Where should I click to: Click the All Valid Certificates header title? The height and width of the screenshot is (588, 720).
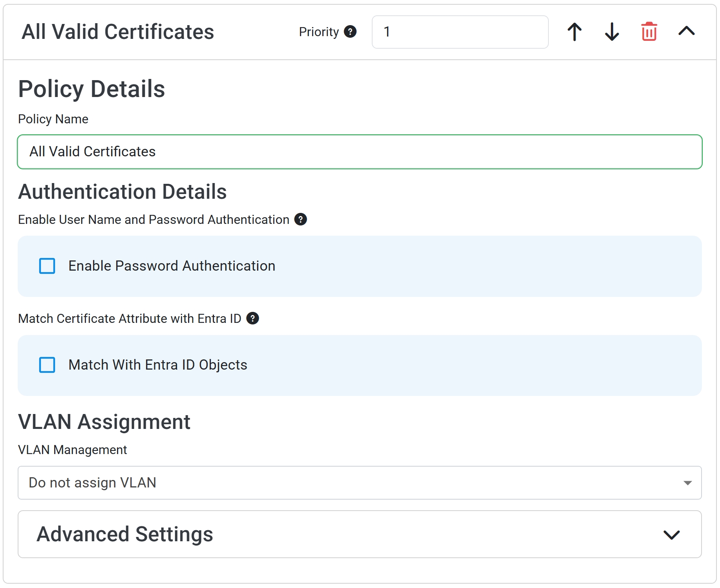pos(118,32)
